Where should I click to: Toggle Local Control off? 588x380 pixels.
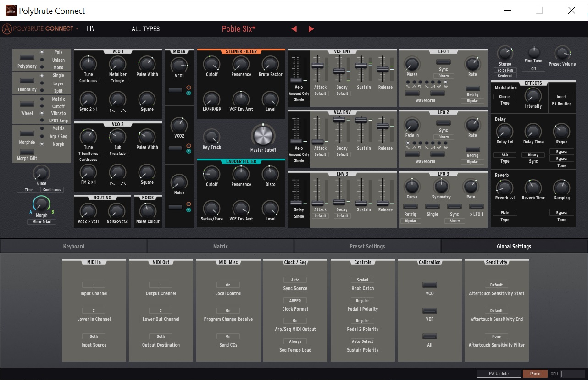point(228,285)
